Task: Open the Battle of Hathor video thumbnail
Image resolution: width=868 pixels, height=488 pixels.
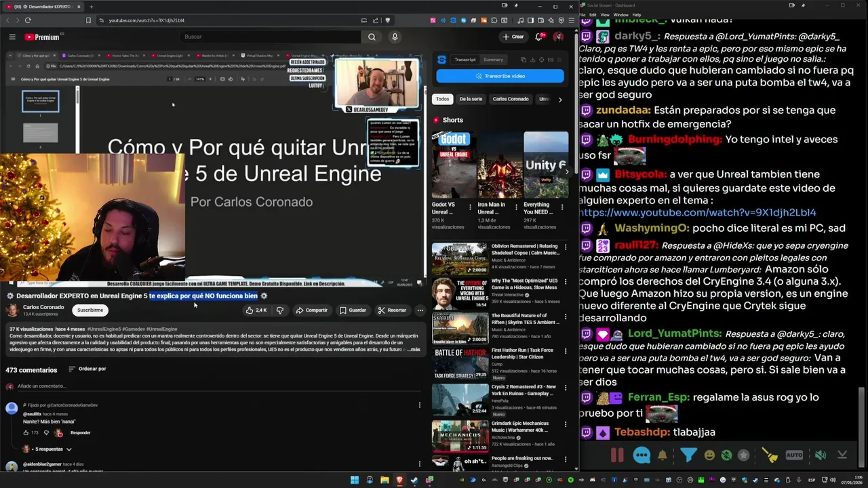Action: pos(460,363)
